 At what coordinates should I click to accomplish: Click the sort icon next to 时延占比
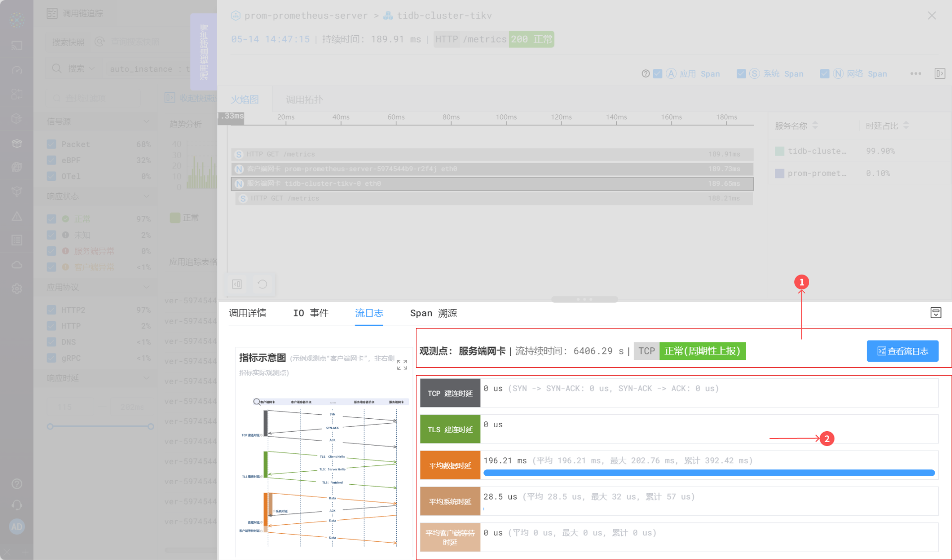pos(906,125)
